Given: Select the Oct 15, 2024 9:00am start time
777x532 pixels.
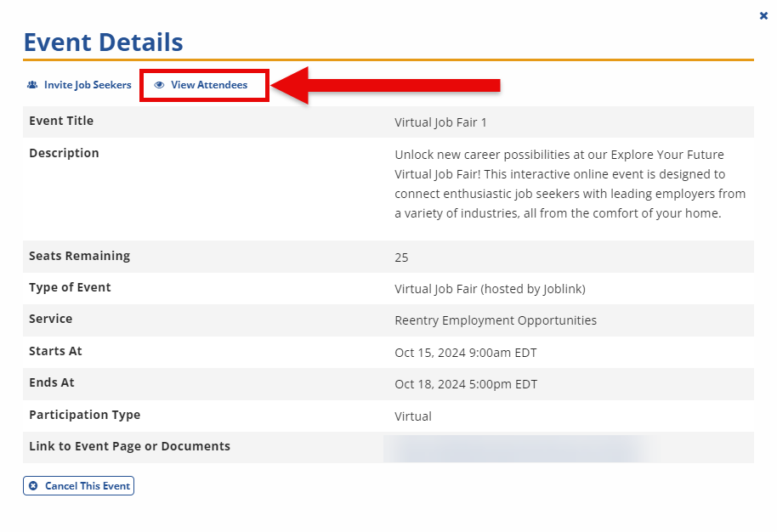Looking at the screenshot, I should pos(465,353).
